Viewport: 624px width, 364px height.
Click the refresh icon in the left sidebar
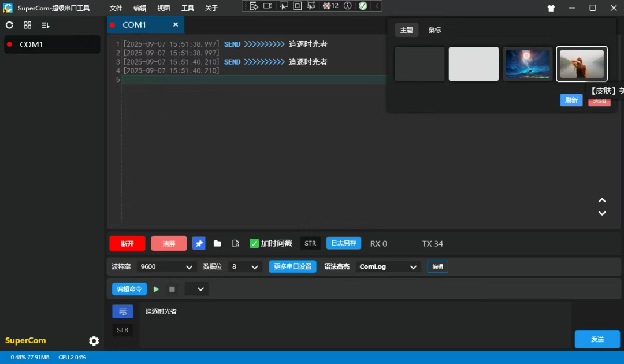tap(9, 25)
